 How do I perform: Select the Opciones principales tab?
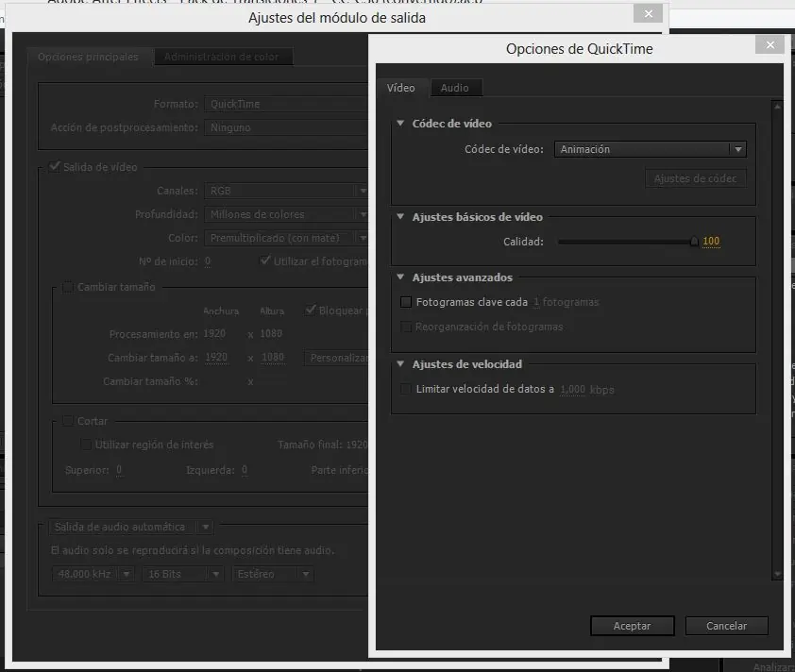[x=88, y=57]
